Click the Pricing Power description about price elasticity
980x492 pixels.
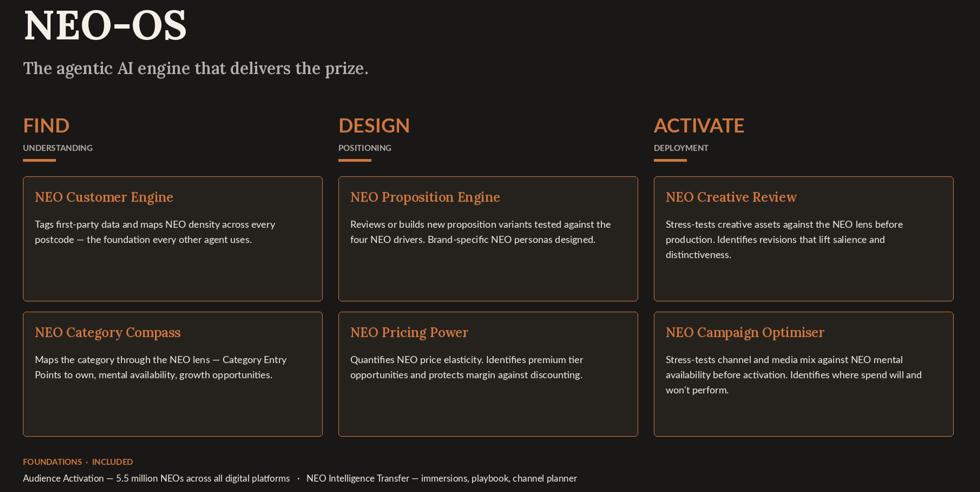pyautogui.click(x=467, y=367)
